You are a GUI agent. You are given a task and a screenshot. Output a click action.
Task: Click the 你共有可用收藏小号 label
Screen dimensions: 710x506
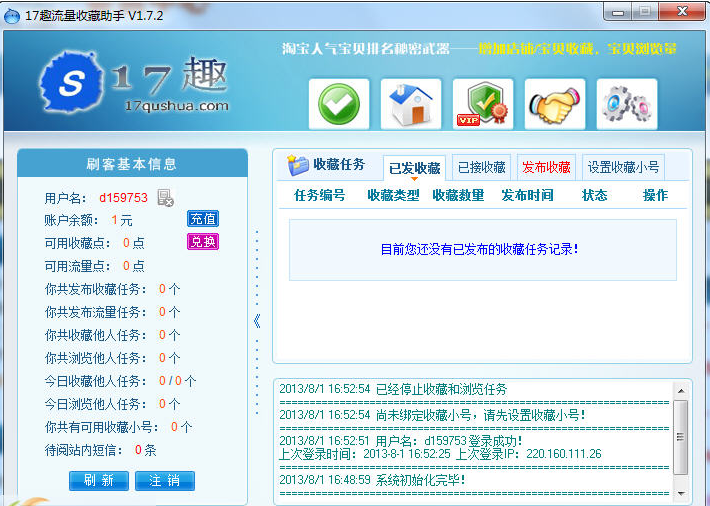[101, 427]
